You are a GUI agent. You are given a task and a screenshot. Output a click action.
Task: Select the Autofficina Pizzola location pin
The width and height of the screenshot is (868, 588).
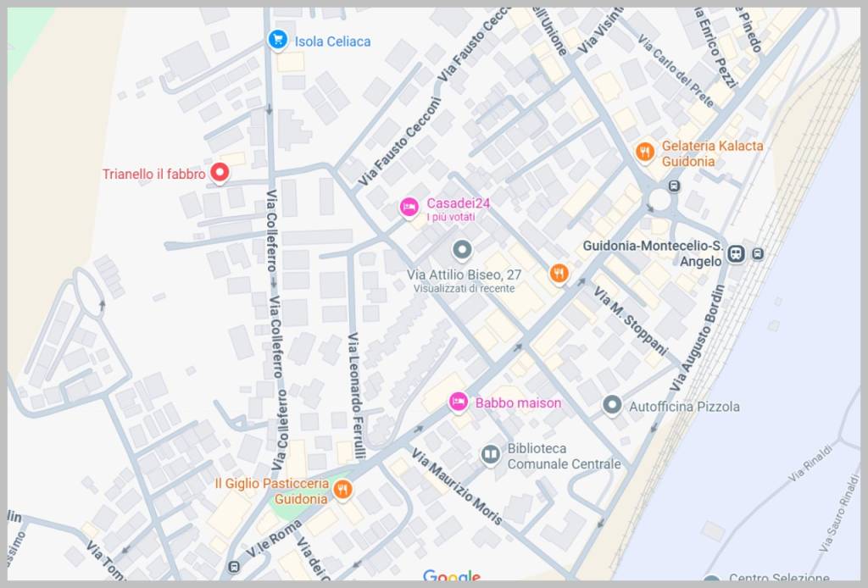point(612,405)
